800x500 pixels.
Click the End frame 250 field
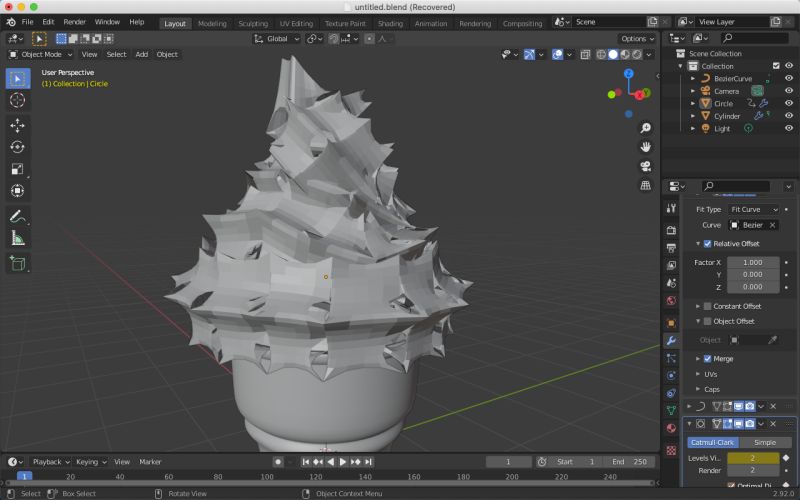(629, 462)
